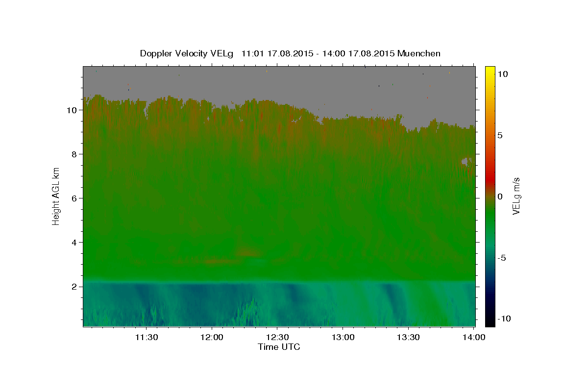
Task: Click the yellow top of the colorbar
Action: point(490,71)
